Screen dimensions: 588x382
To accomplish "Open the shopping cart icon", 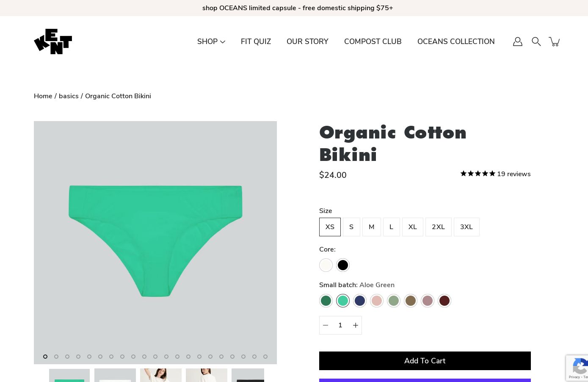I will [555, 42].
